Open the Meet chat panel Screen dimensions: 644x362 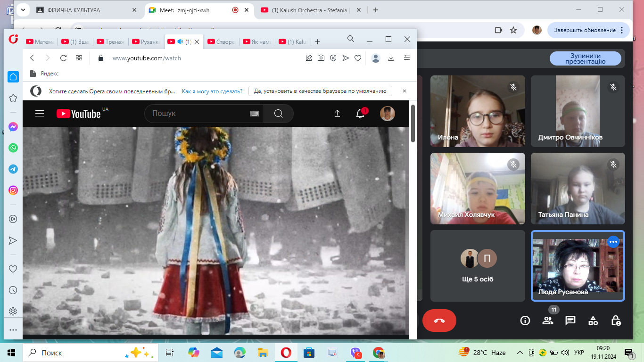pyautogui.click(x=570, y=321)
